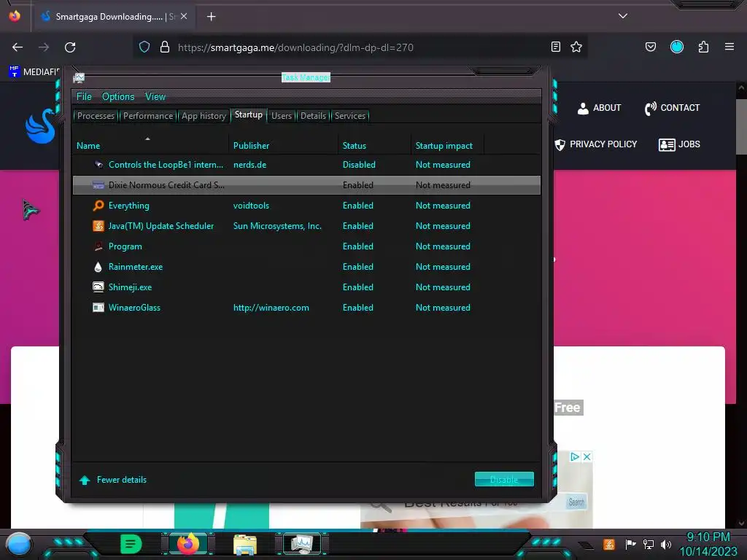The width and height of the screenshot is (747, 560).
Task: Sort by Startup impact column
Action: click(x=444, y=146)
